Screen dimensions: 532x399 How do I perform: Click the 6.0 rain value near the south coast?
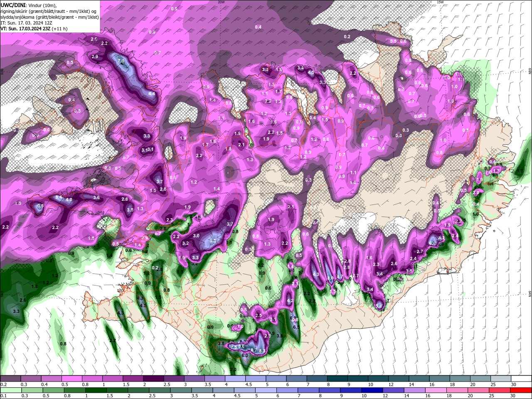pos(245,355)
